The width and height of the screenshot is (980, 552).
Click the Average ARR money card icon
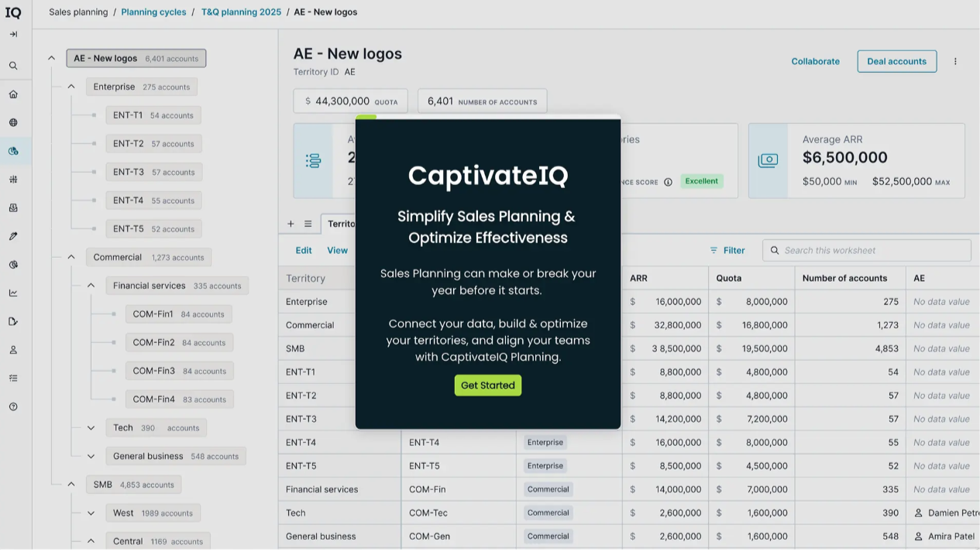[x=768, y=160]
